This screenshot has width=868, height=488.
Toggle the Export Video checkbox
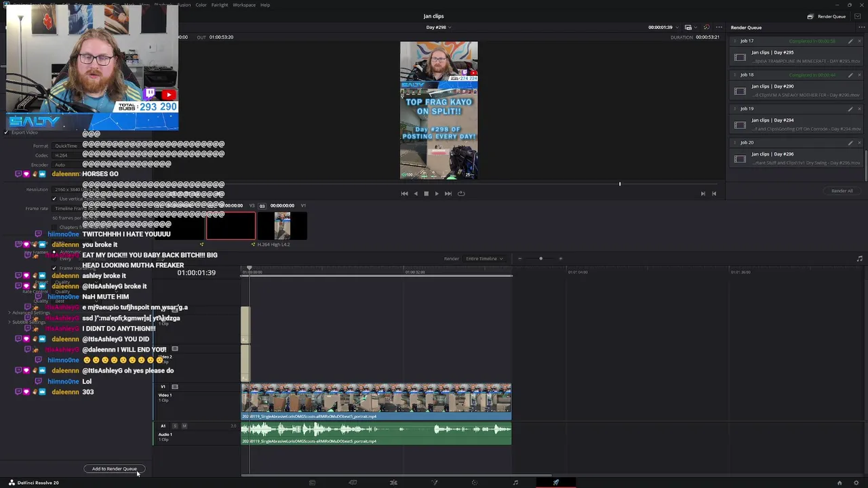pyautogui.click(x=6, y=132)
